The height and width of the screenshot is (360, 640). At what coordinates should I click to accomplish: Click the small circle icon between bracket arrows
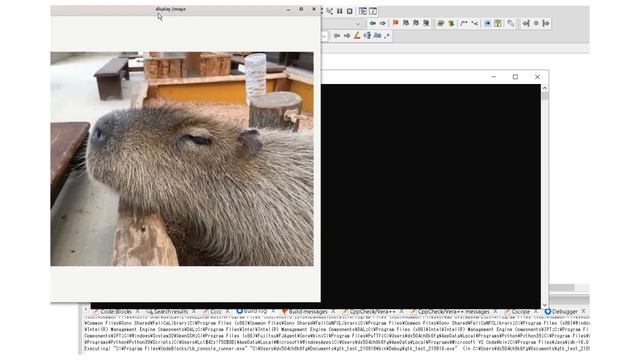(536, 24)
